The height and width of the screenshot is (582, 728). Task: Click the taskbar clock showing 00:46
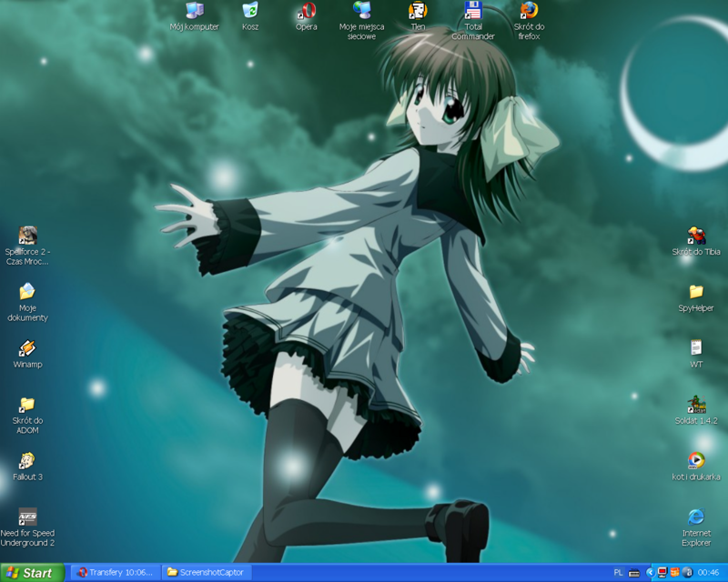point(708,573)
